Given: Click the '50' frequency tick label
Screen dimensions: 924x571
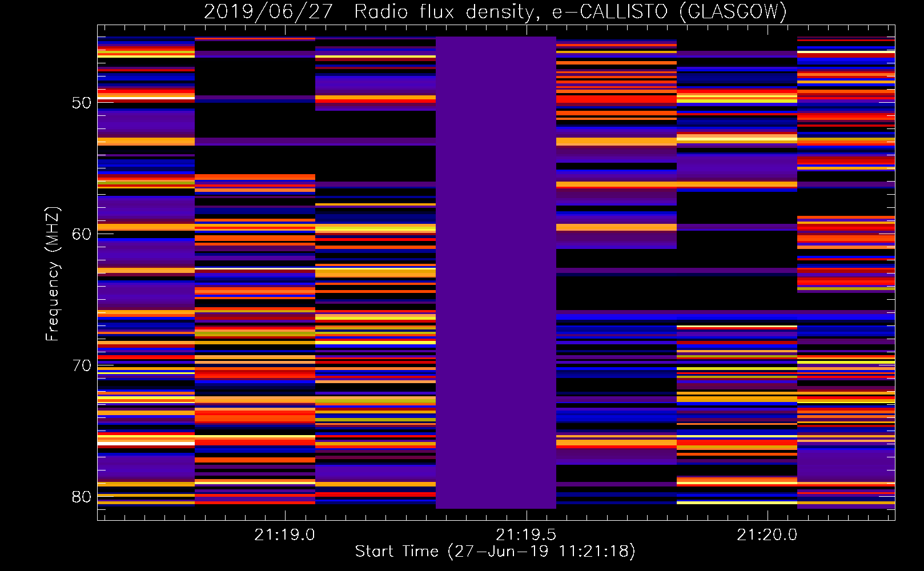Looking at the screenshot, I should pos(82,103).
